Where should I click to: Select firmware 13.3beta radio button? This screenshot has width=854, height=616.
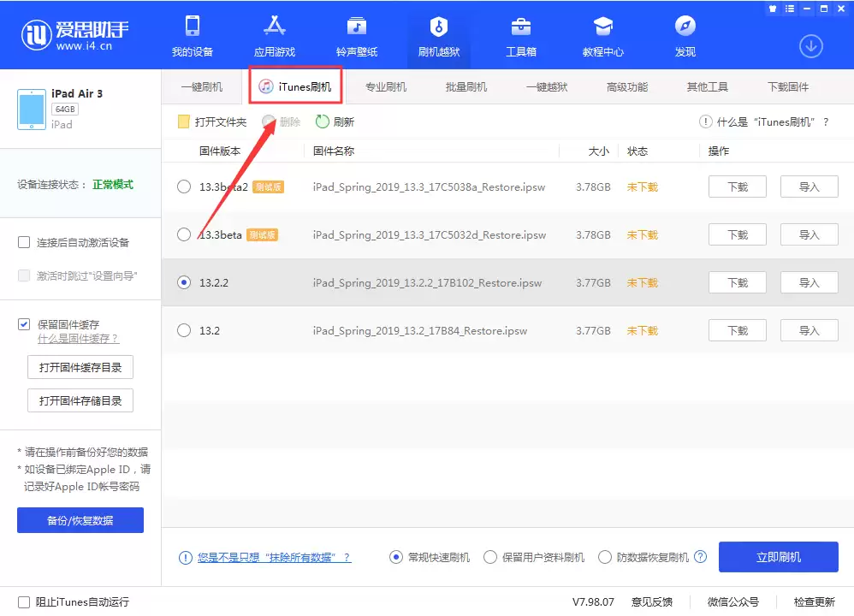184,234
